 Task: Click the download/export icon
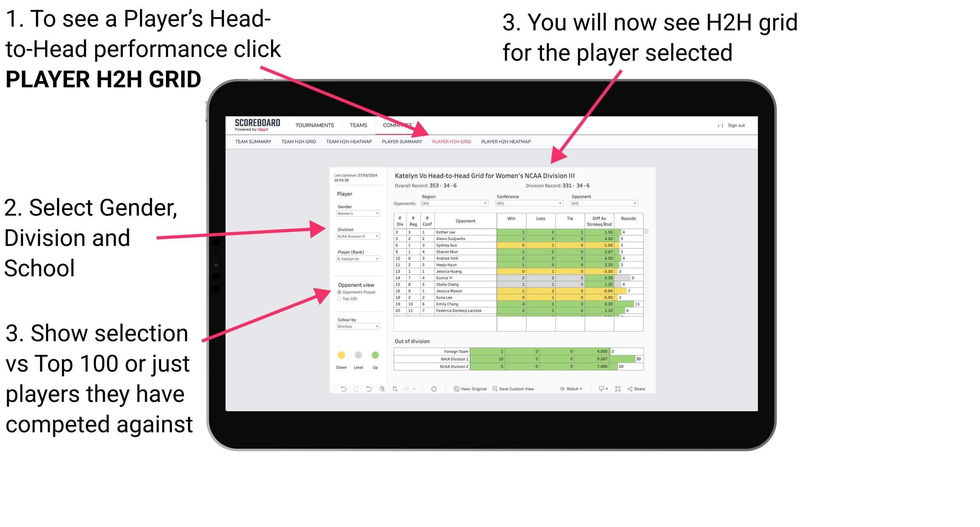point(601,390)
